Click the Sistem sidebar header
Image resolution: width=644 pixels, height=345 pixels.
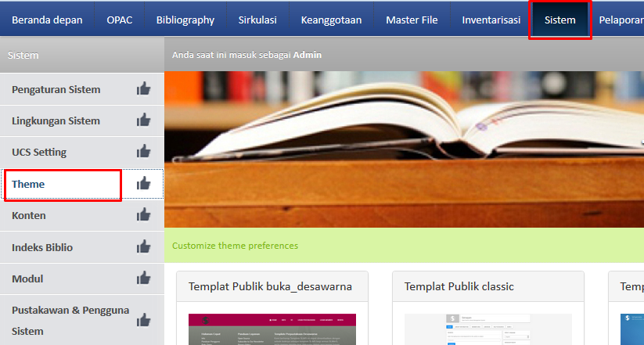point(82,55)
